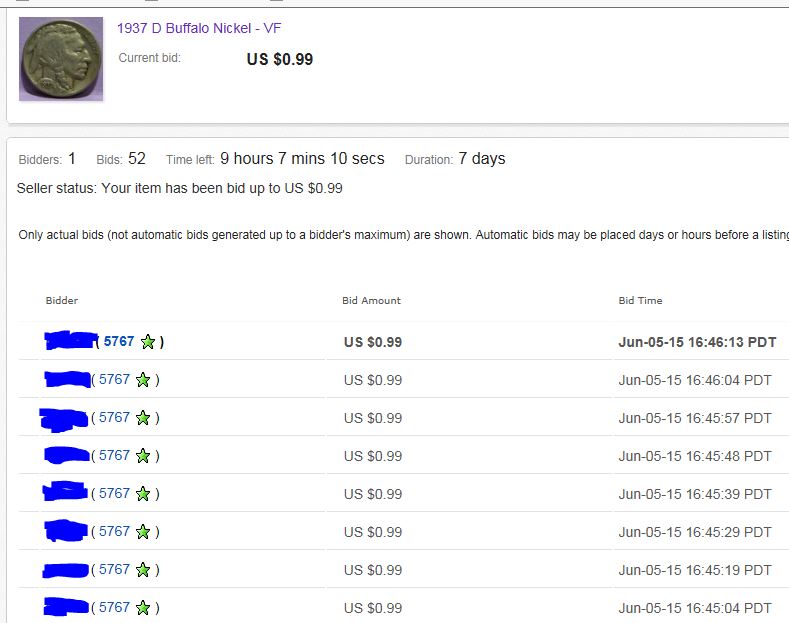Screen dimensions: 789x623
Task: Click the green star on the 16:45:57 bid
Action: coord(143,418)
